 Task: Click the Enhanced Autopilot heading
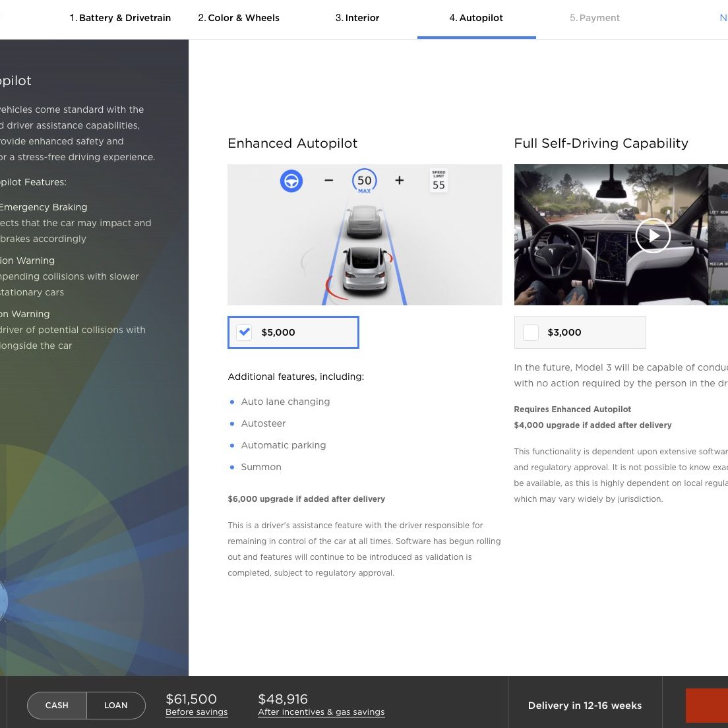[x=293, y=144]
